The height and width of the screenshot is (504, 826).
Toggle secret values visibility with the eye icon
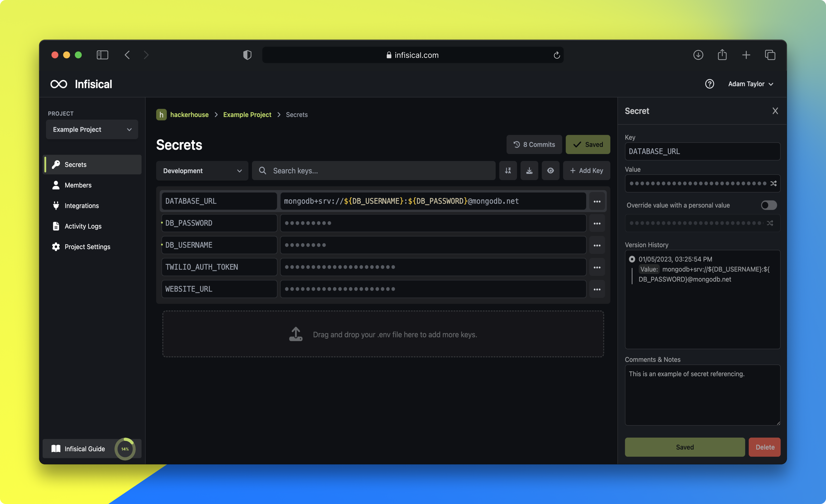click(x=550, y=171)
